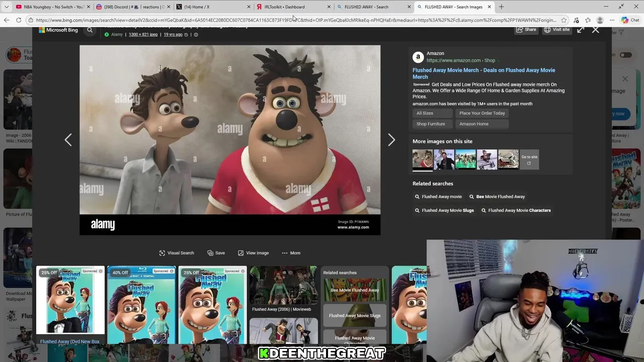Toggle the switch behind the overlay

click(626, 55)
